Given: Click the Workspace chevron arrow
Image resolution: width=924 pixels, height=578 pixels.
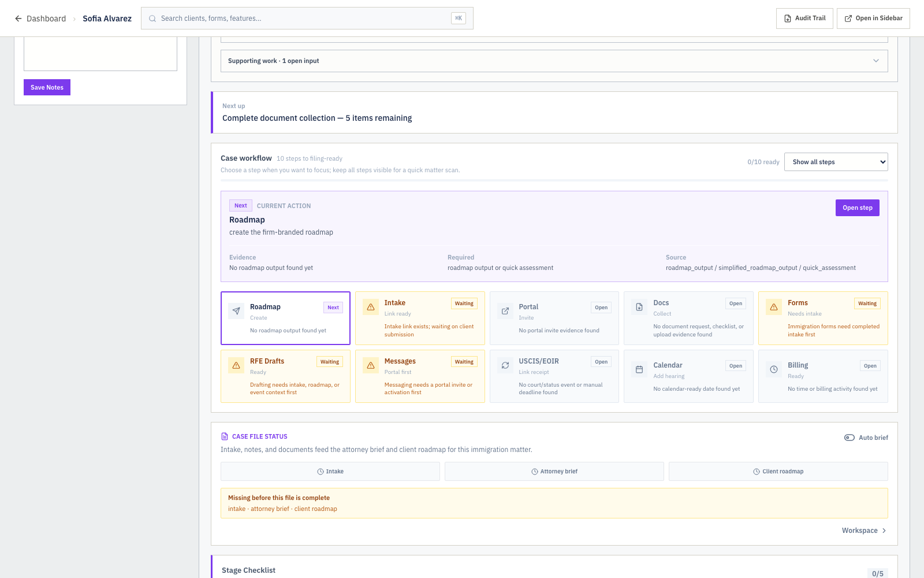Looking at the screenshot, I should (884, 531).
